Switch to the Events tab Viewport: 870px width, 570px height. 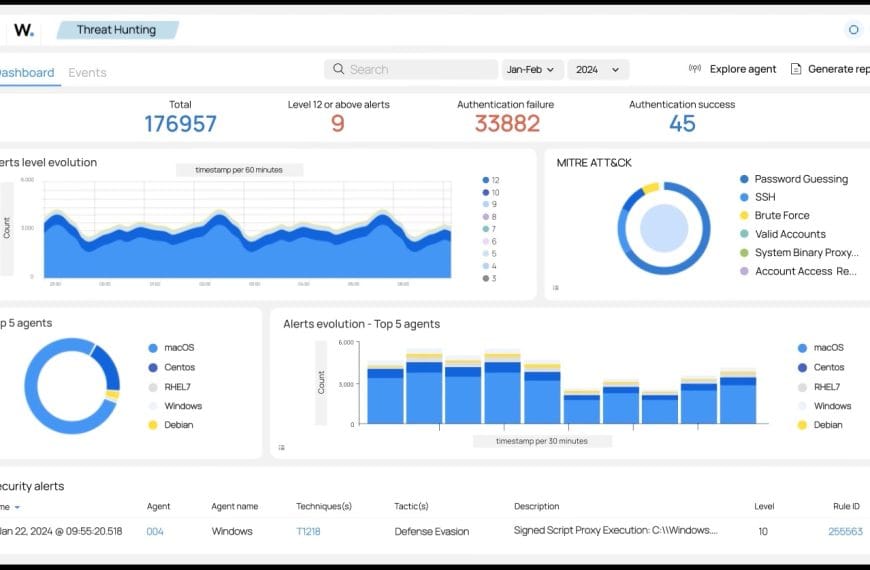[87, 73]
